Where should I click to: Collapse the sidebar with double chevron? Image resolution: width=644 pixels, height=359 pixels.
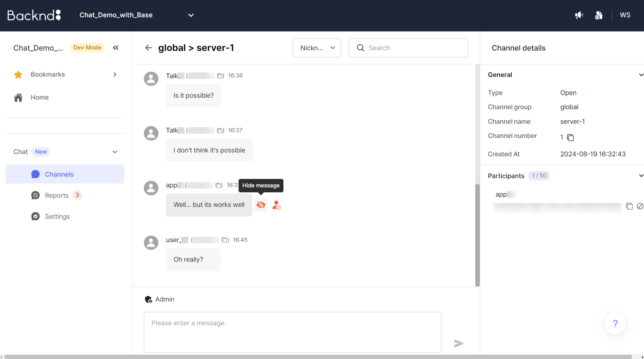(x=115, y=48)
